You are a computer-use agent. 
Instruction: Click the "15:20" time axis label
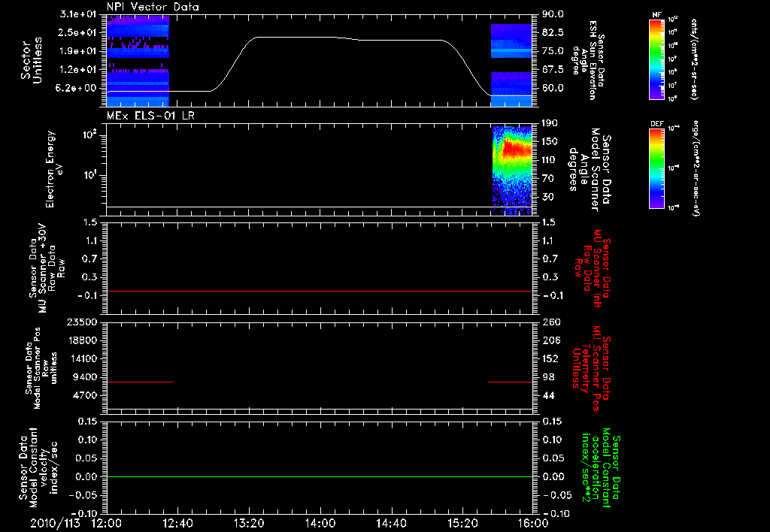tap(462, 523)
